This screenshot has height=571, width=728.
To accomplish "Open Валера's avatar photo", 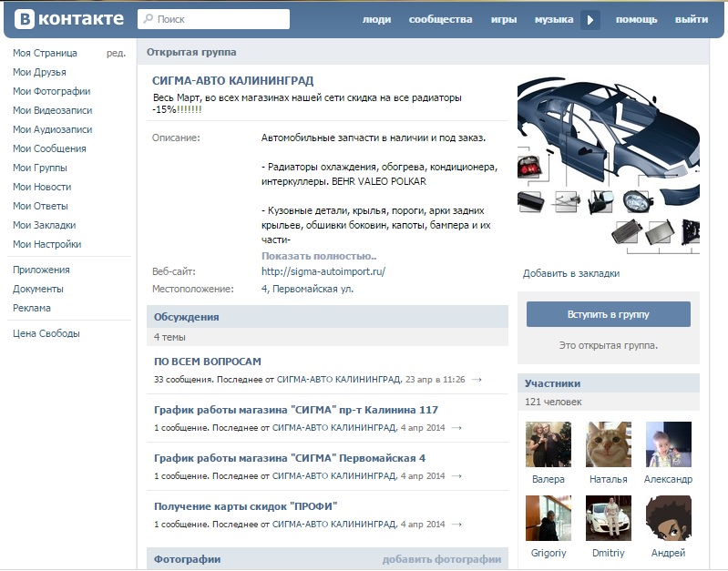I will (549, 444).
